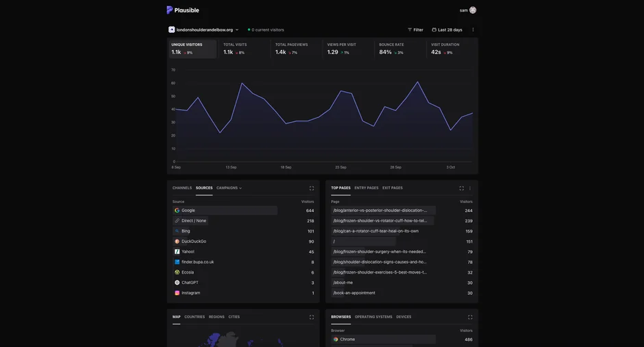Filter by the / homepage row
Screen dimensions: 644x347
tap(401, 241)
